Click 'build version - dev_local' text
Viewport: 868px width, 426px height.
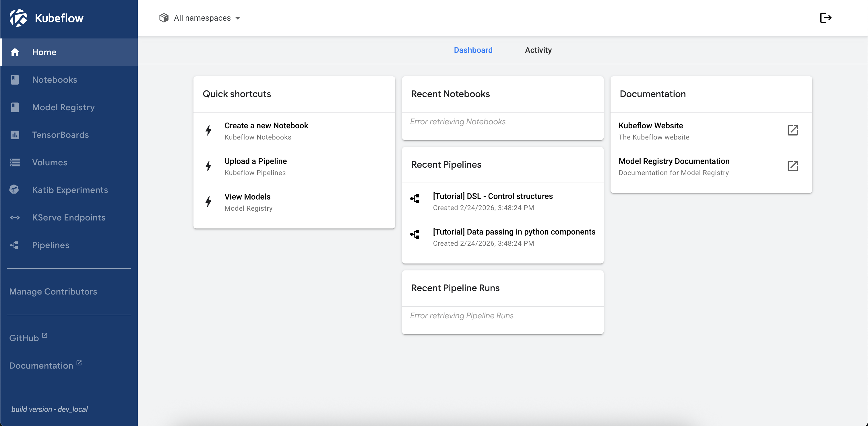coord(50,409)
